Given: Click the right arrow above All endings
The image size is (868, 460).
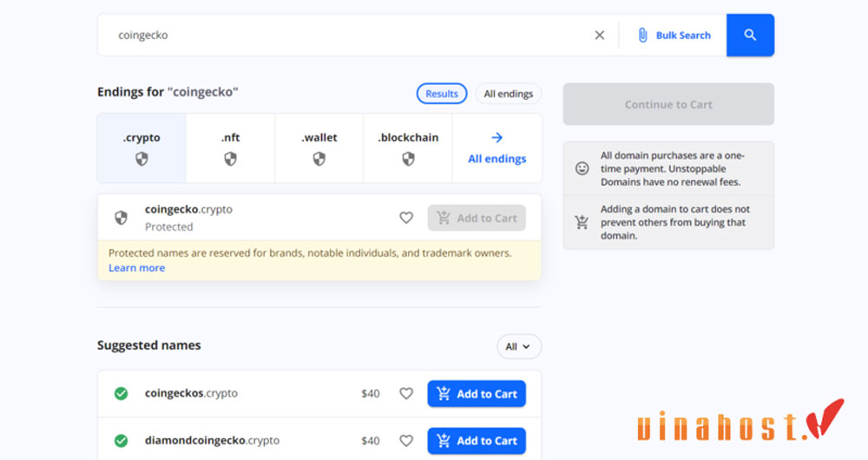Looking at the screenshot, I should [x=497, y=137].
